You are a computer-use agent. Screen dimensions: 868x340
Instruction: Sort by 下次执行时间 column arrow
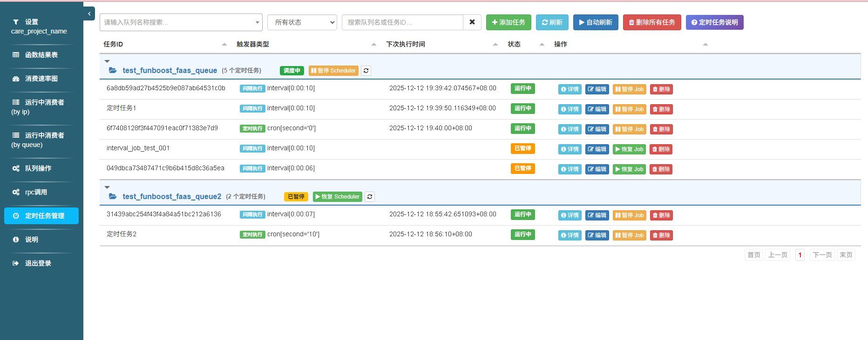495,44
